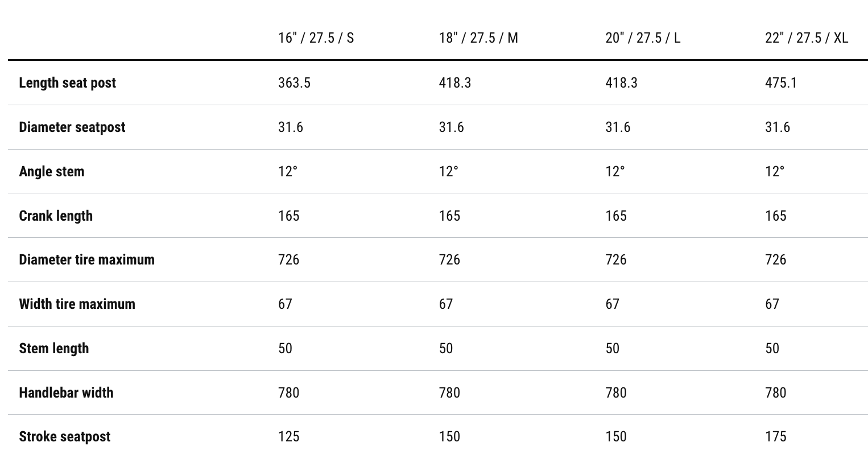
Task: Click the 363.5 seat post length value
Action: [294, 83]
